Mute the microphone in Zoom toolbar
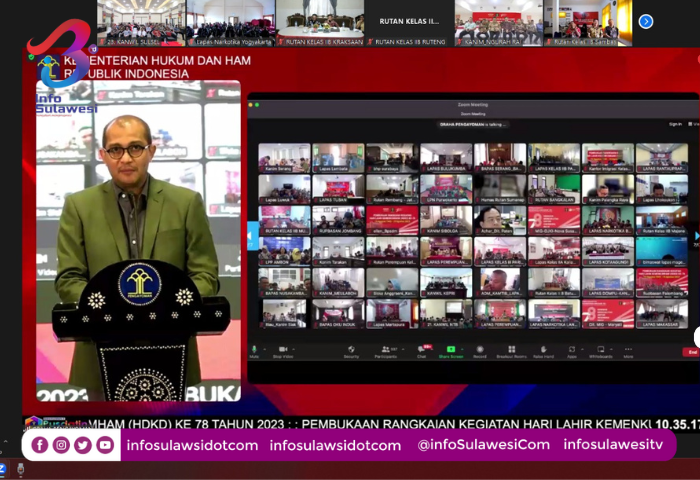 click(x=253, y=350)
